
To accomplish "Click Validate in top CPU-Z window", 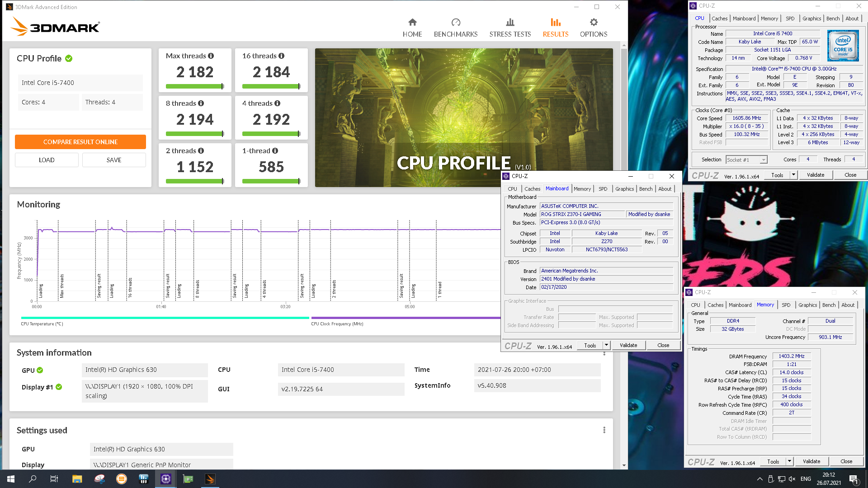I will point(816,175).
